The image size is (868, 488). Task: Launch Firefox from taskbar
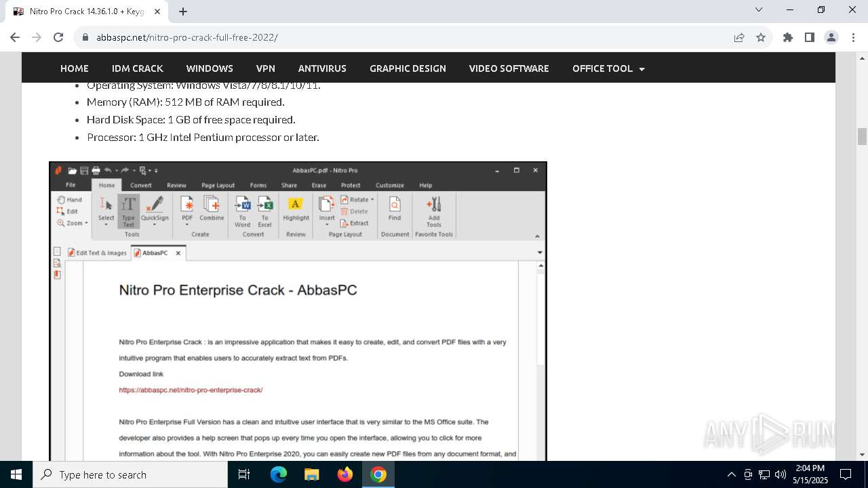pos(345,474)
